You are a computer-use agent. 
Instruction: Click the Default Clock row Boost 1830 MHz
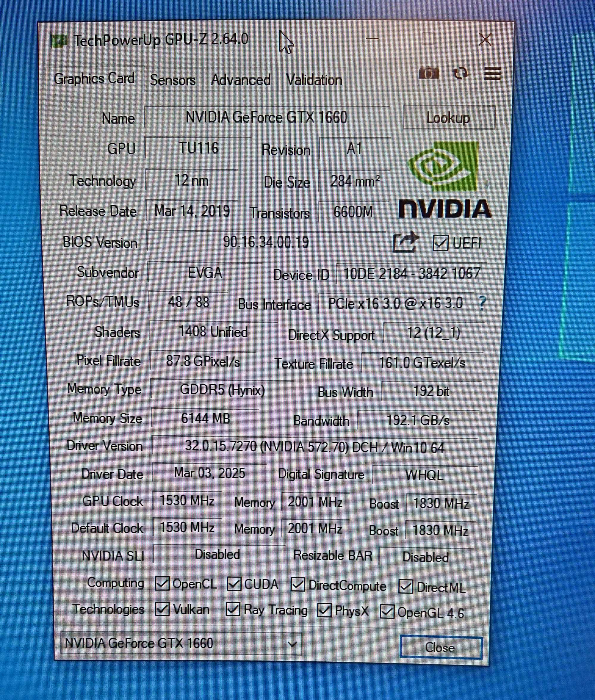tap(440, 530)
